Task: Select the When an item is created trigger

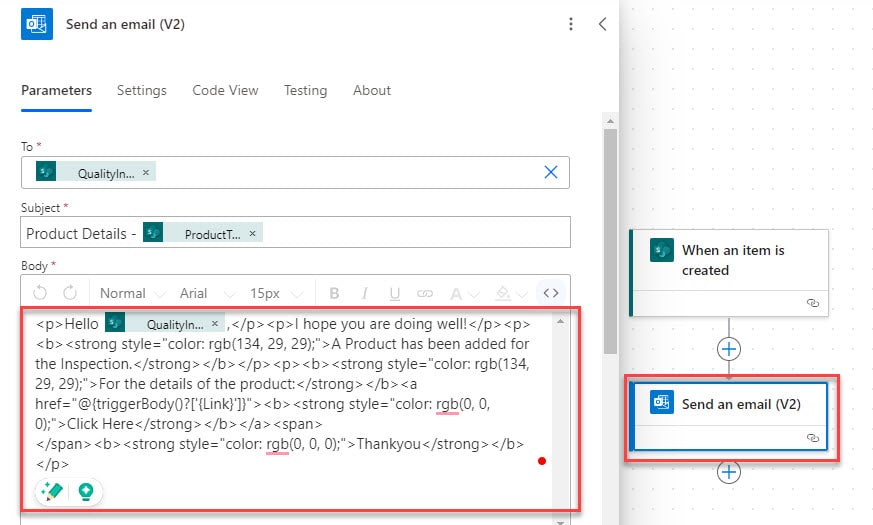Action: pyautogui.click(x=729, y=272)
